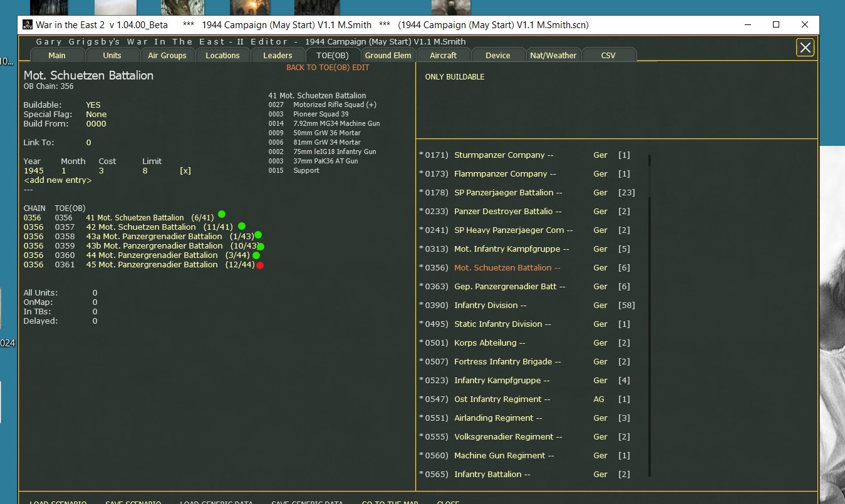The width and height of the screenshot is (845, 504).
Task: Select 44 Mot. Panzergrenadier Battalion row
Action: tap(137, 255)
